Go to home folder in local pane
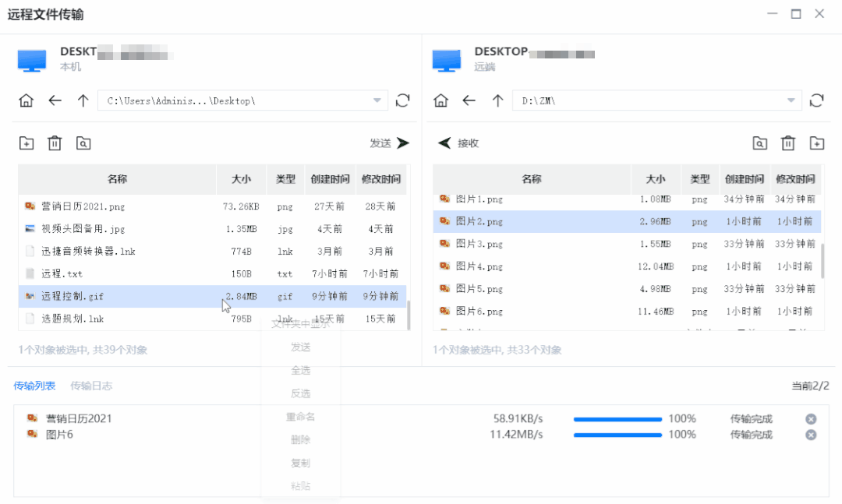Image resolution: width=842 pixels, height=504 pixels. click(26, 100)
